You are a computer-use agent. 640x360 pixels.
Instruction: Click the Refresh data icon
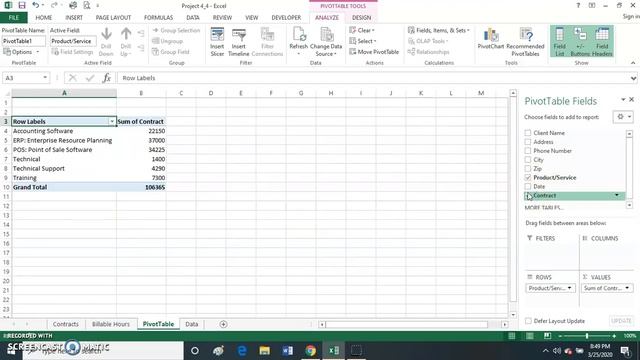tap(299, 42)
